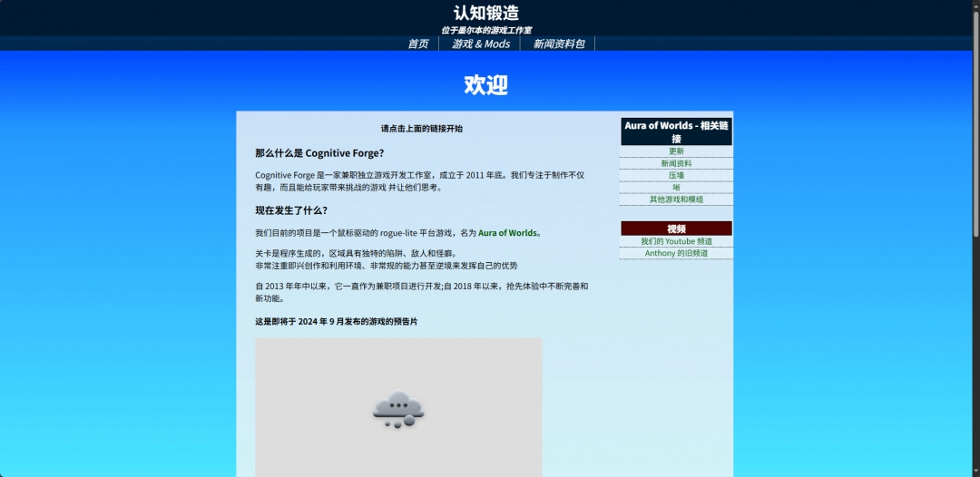
Task: Go to the 游戏 & Mods page
Action: [481, 44]
